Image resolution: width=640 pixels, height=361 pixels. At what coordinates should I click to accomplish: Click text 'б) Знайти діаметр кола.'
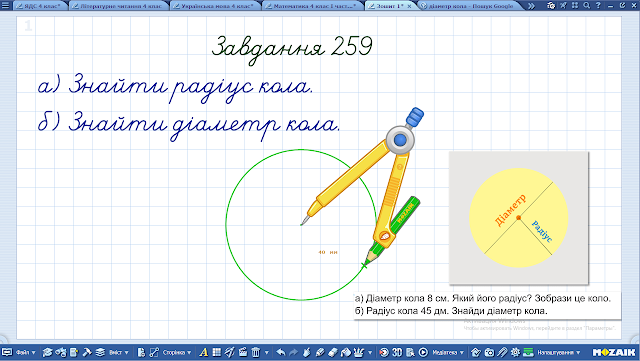189,125
